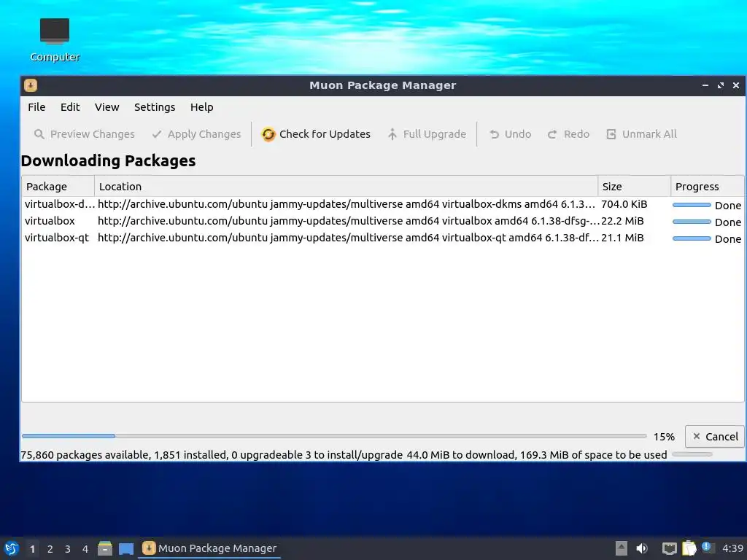Click the Check for Updates toolbar button
Image resolution: width=747 pixels, height=560 pixels.
316,134
